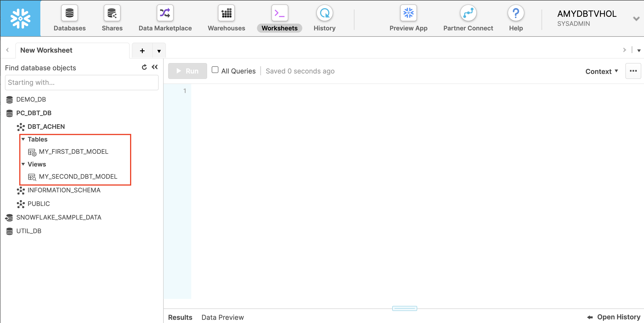Viewport: 644px width, 323px height.
Task: Collapse the object browser sidebar
Action: tap(155, 67)
